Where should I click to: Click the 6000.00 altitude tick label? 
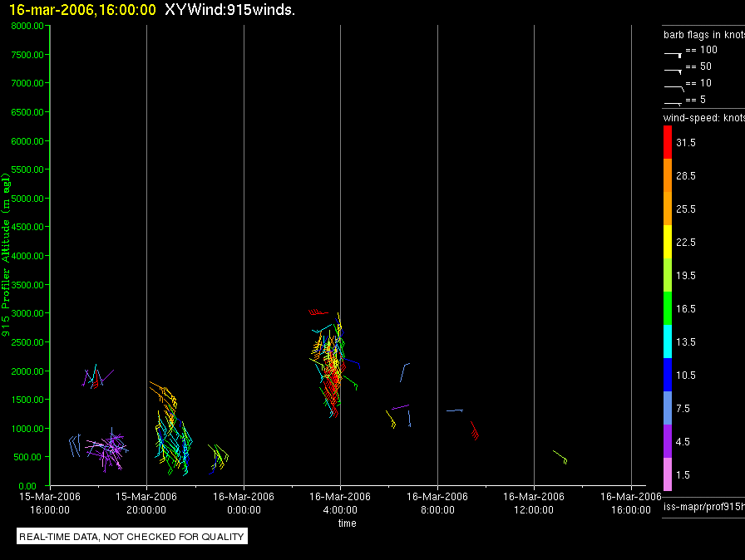(27, 141)
